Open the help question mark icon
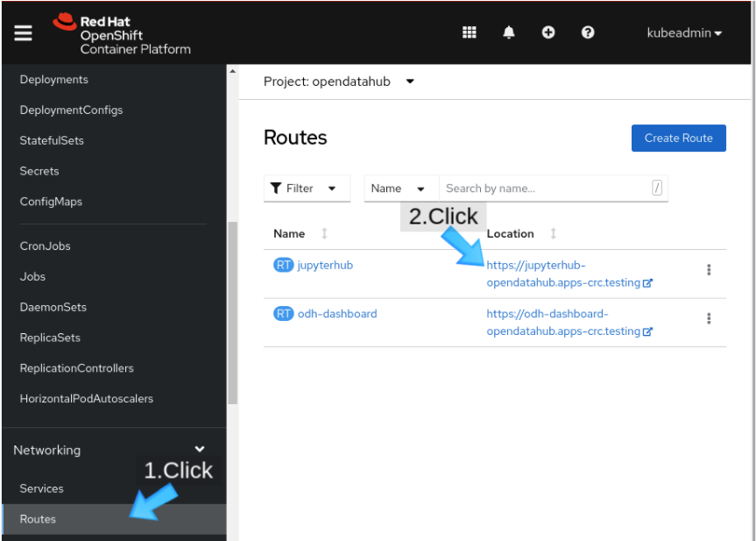 coord(588,32)
